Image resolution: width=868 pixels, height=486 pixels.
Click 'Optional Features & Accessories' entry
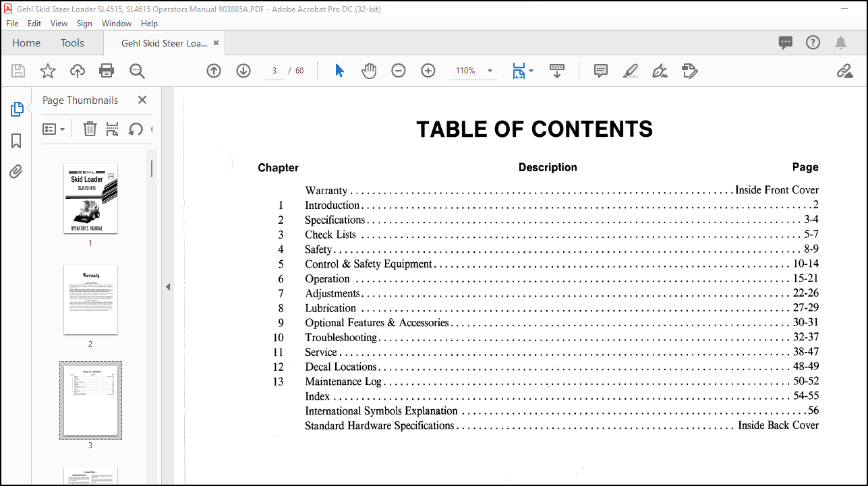[x=377, y=323]
